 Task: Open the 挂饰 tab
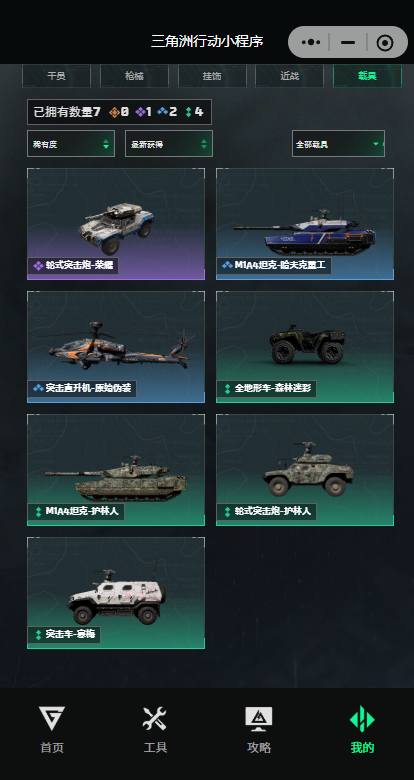(212, 76)
